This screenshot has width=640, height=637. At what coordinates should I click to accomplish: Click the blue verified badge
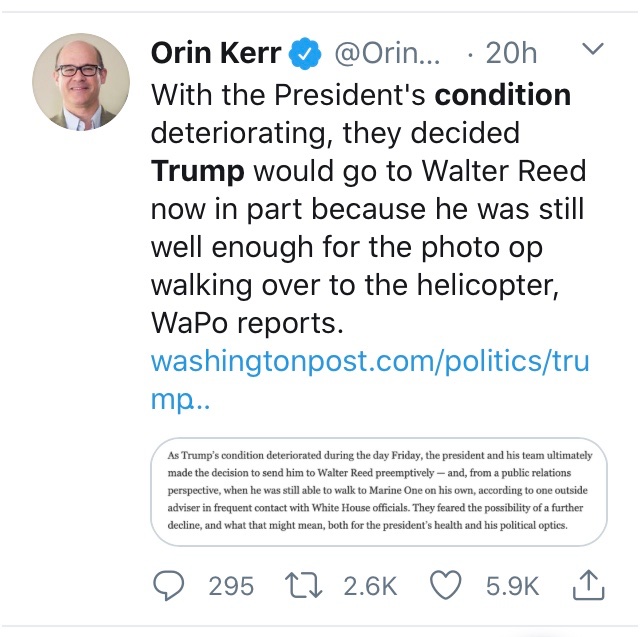[303, 53]
